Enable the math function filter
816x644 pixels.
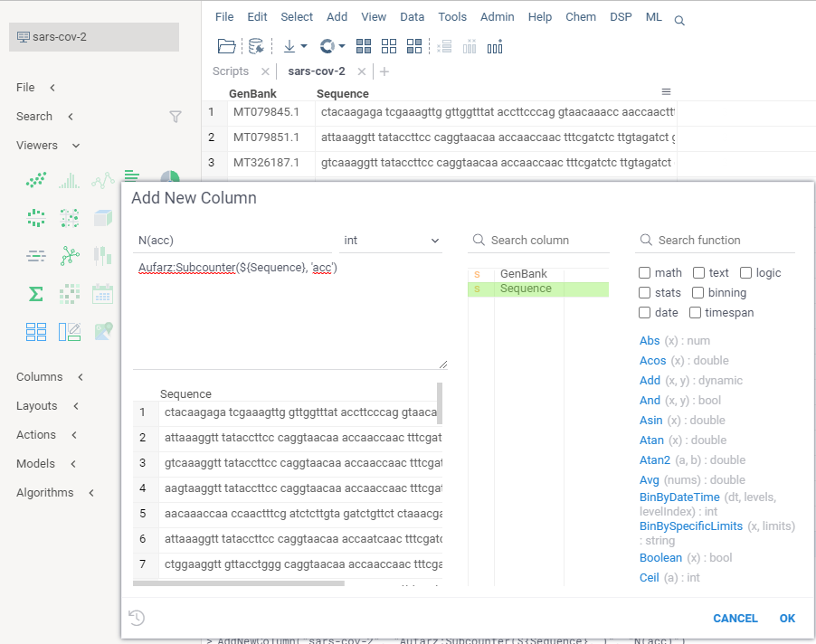click(644, 272)
